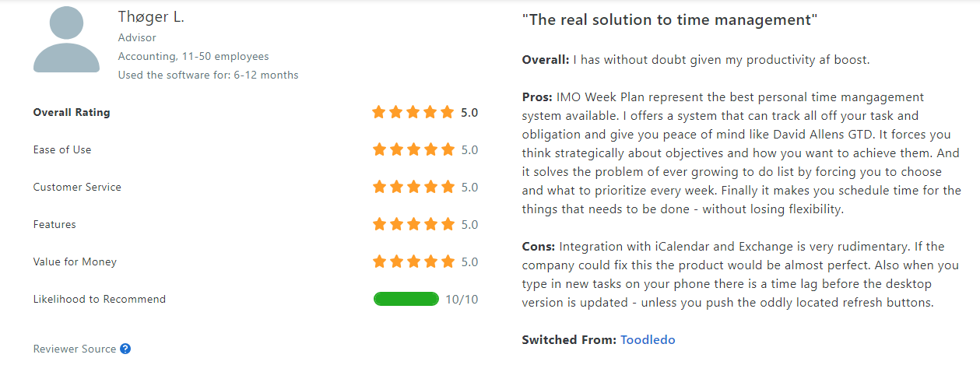
Task: Click the Reviewer Source label
Action: (x=75, y=349)
